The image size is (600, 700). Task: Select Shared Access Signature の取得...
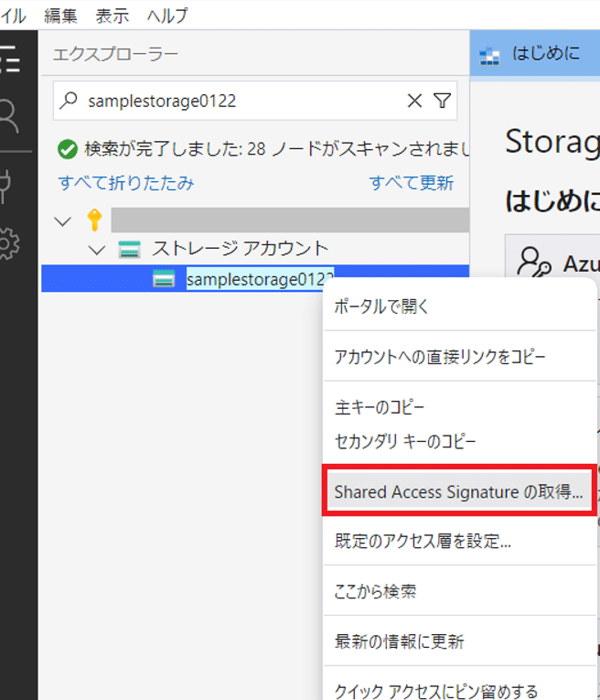(x=459, y=491)
